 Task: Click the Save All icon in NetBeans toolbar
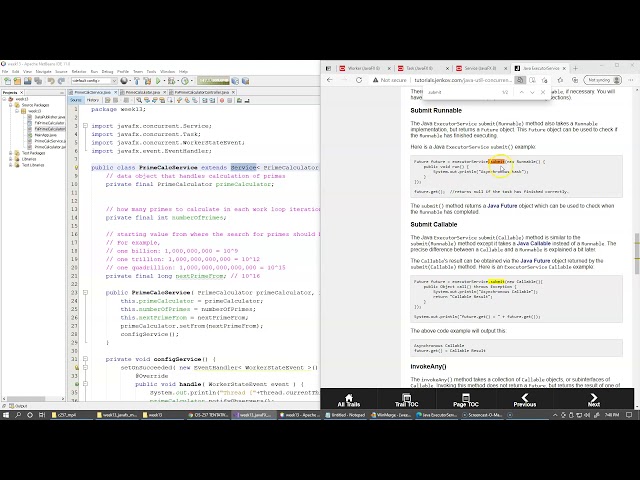point(38,81)
